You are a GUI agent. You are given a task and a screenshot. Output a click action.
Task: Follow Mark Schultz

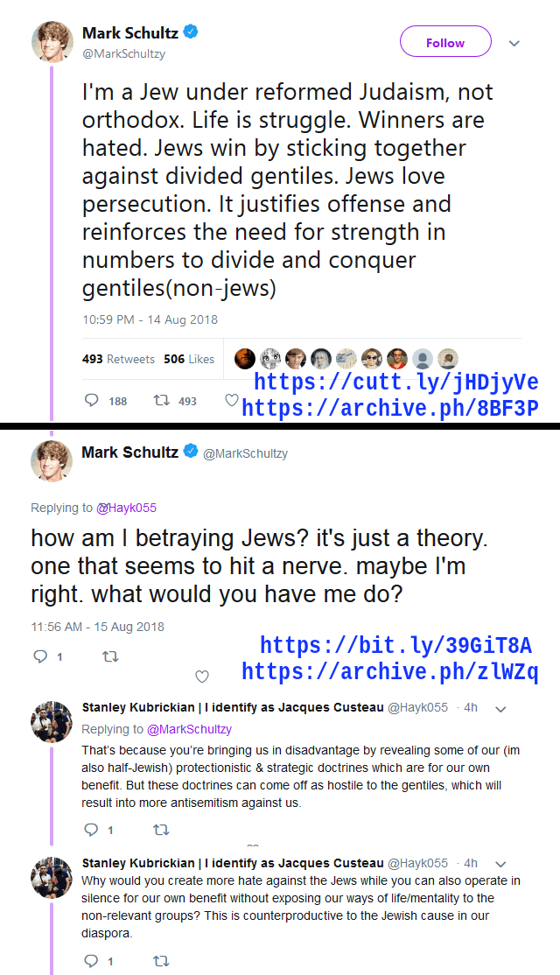click(445, 42)
